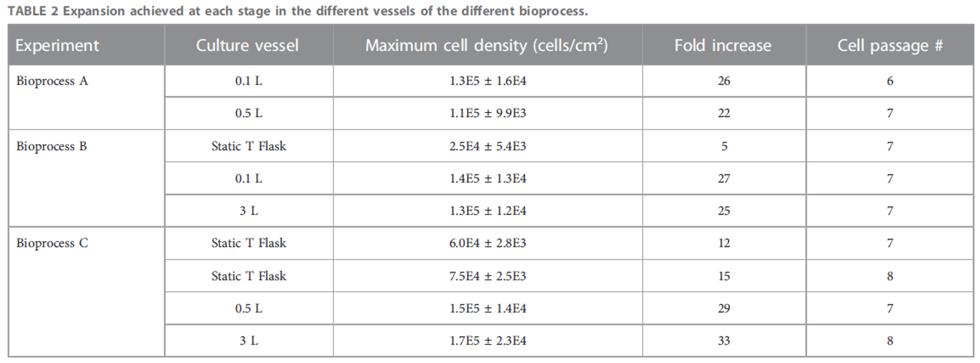Click the Experiment column header
The image size is (980, 363).
57,45
